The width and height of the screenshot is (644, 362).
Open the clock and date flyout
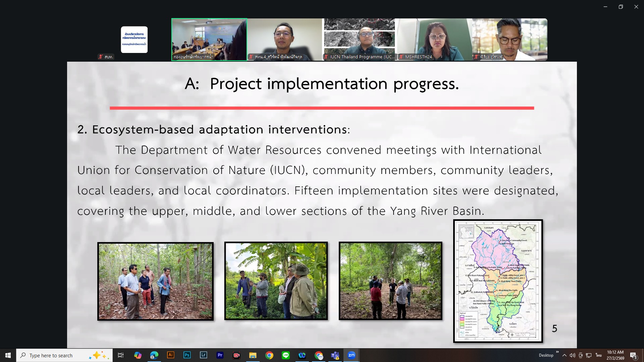615,355
